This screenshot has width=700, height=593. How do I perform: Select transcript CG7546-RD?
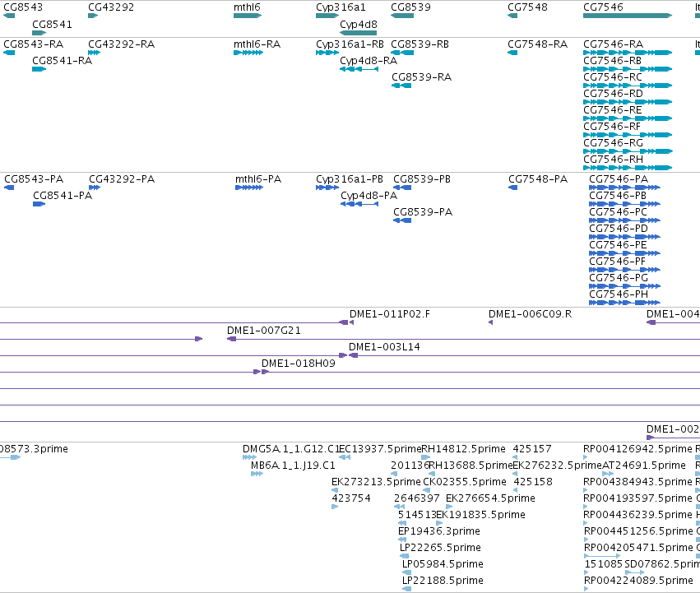613,94
